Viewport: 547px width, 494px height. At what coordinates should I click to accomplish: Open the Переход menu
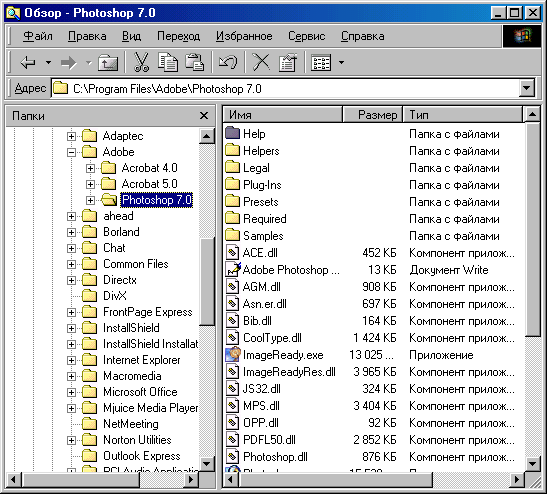click(x=178, y=36)
